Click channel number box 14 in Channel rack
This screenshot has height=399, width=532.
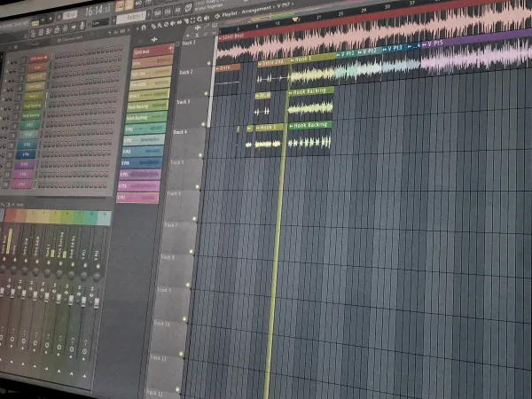(5, 184)
